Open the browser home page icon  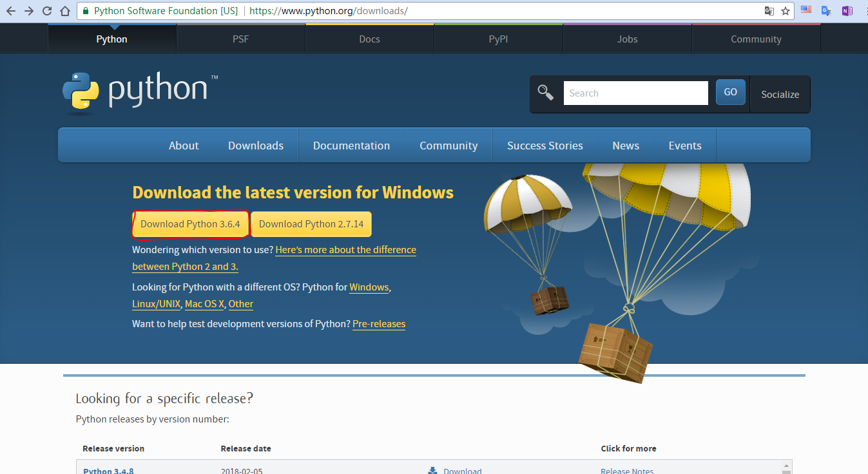pyautogui.click(x=65, y=11)
